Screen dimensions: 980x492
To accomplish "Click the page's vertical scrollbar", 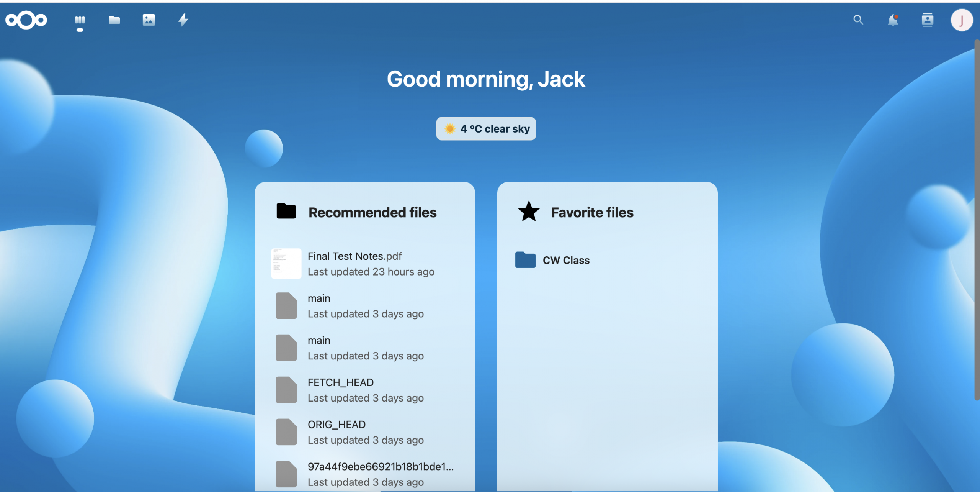I will [x=977, y=220].
